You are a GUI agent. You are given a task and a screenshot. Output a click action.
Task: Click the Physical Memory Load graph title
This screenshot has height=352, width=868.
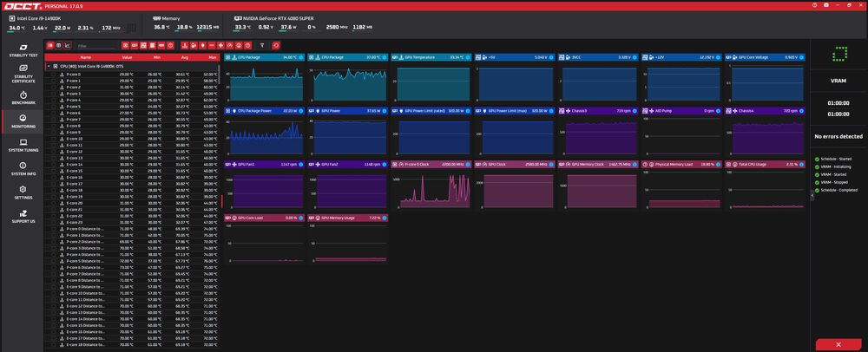674,164
